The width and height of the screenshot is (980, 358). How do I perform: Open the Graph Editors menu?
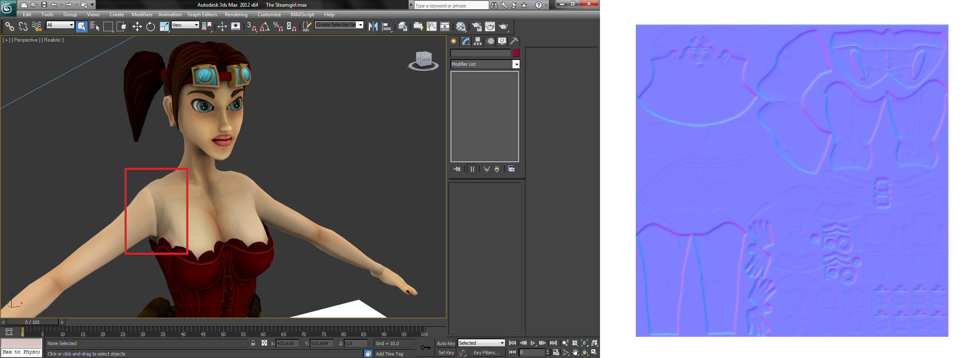click(x=202, y=15)
